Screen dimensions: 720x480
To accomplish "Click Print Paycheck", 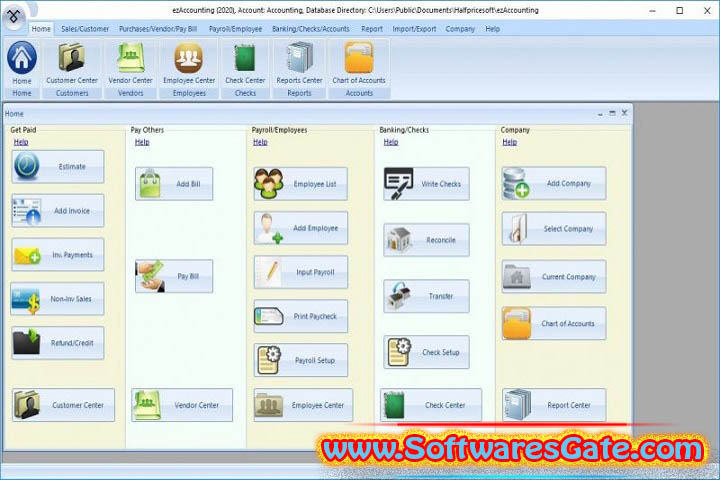I will 301,316.
